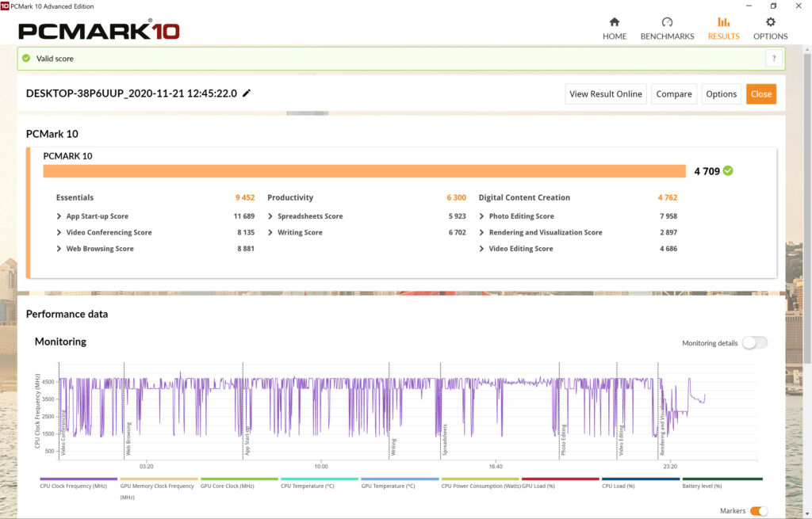Disable the Markers toggle

pyautogui.click(x=759, y=511)
